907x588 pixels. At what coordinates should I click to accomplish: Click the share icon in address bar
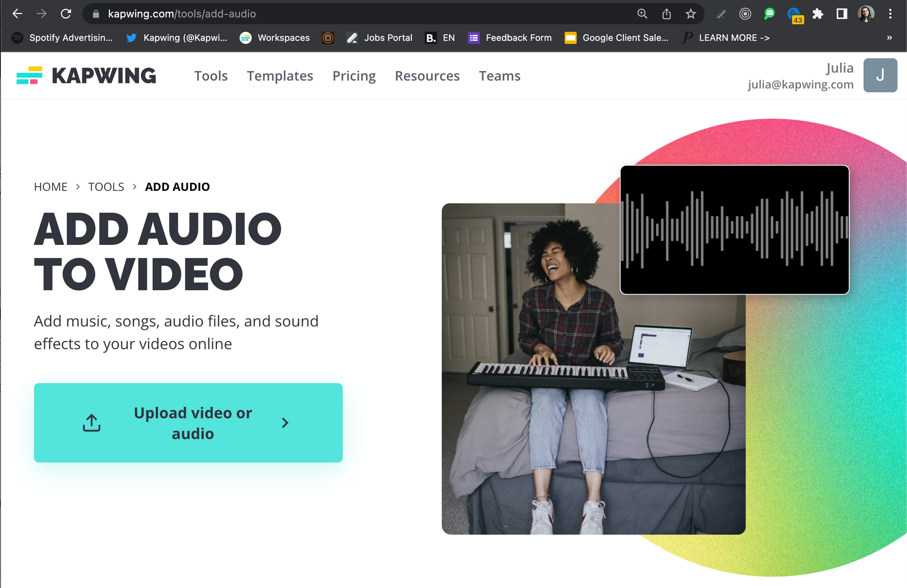tap(666, 14)
